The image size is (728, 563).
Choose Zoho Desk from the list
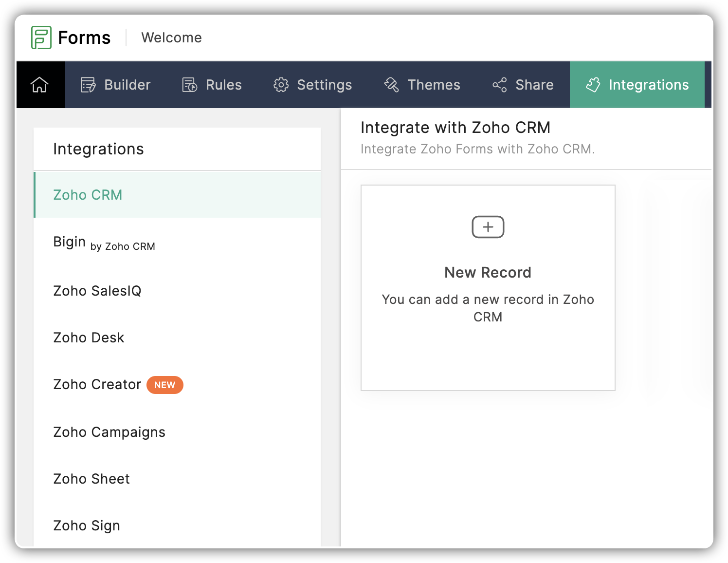click(x=89, y=338)
